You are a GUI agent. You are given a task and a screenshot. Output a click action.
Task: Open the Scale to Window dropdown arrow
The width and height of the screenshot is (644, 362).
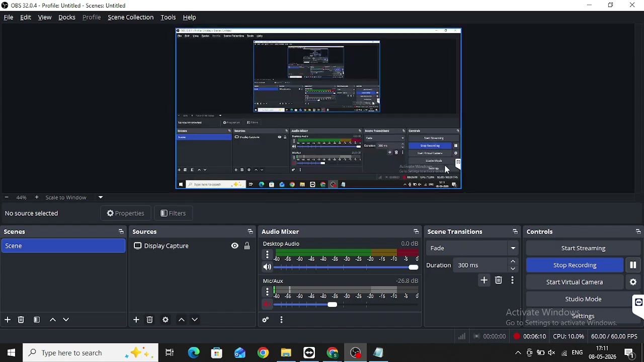point(101,198)
